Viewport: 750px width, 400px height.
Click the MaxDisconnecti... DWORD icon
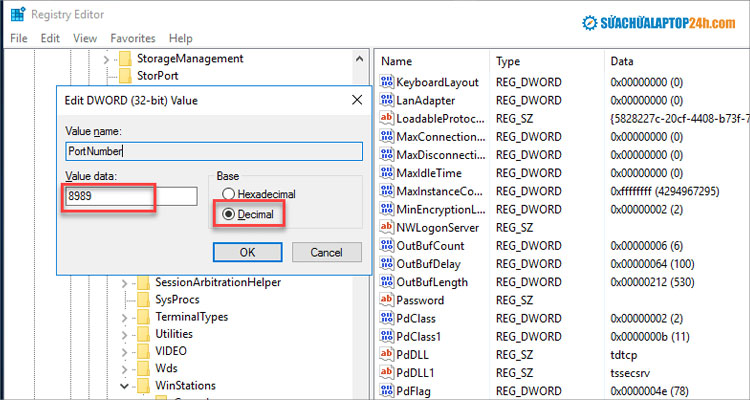pyautogui.click(x=386, y=155)
